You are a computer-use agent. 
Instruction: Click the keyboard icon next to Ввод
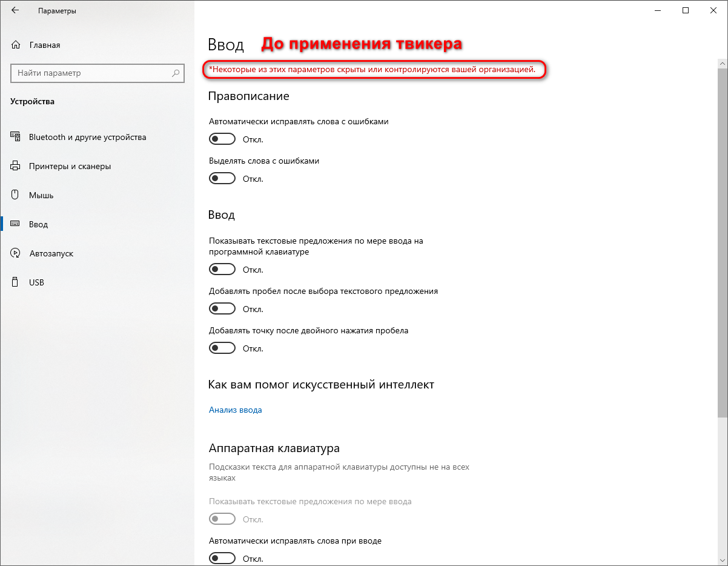click(16, 224)
